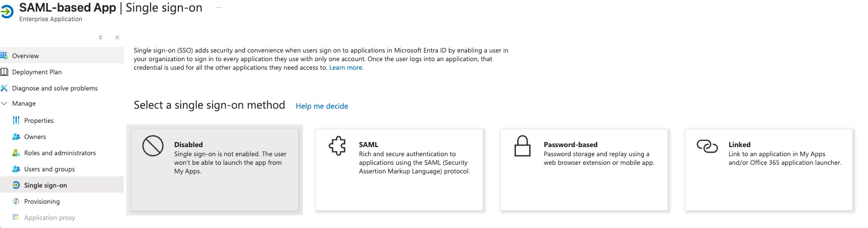
Task: Click the Properties bars icon
Action: (x=16, y=120)
